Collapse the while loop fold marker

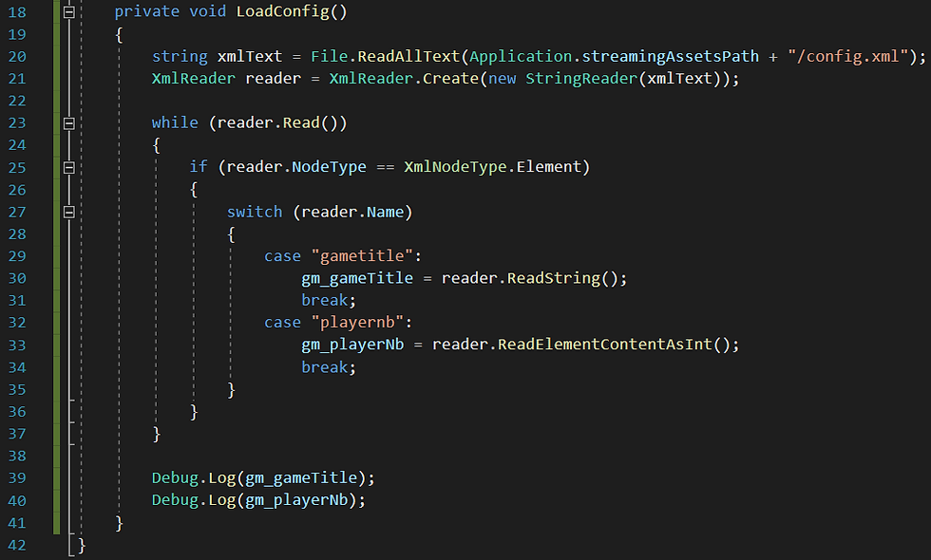(68, 123)
